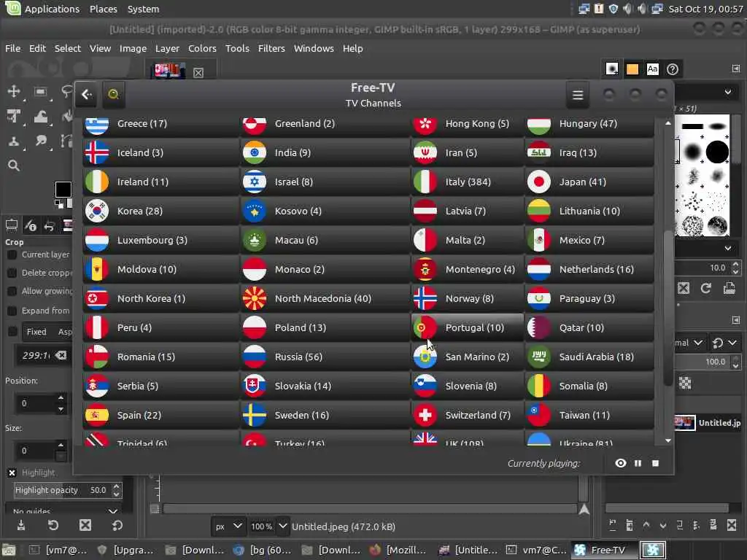Open the Places menu in the top panel

pyautogui.click(x=104, y=9)
